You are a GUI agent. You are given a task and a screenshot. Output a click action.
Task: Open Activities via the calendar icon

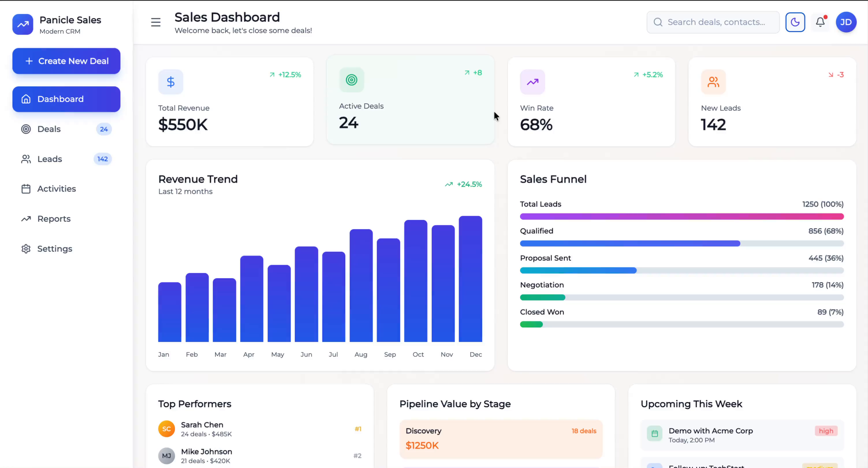[26, 188]
